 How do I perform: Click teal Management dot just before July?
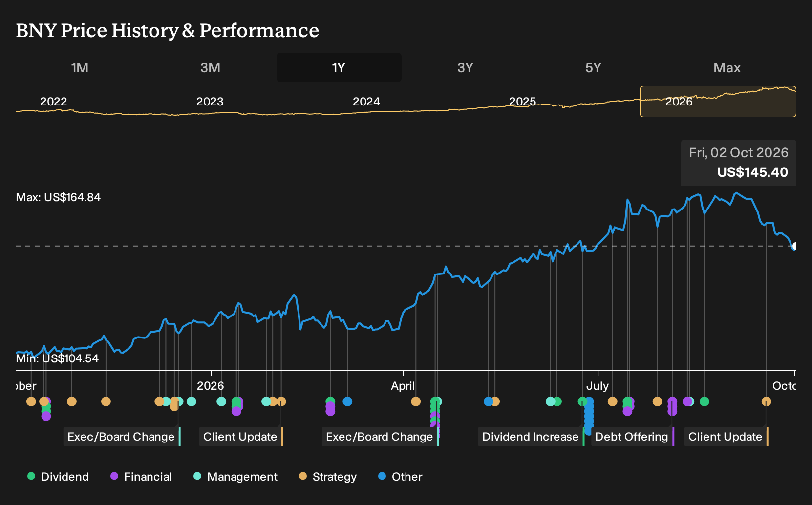(x=551, y=401)
